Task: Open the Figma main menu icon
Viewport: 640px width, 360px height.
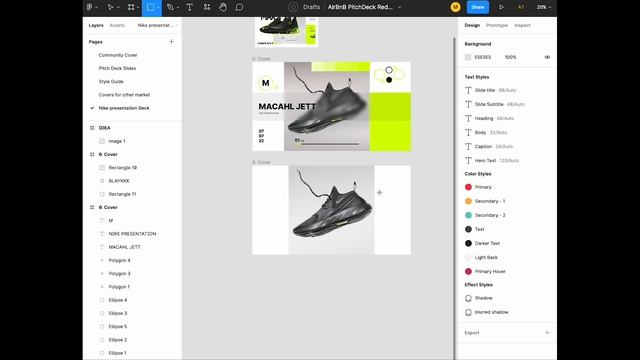Action: tap(90, 7)
